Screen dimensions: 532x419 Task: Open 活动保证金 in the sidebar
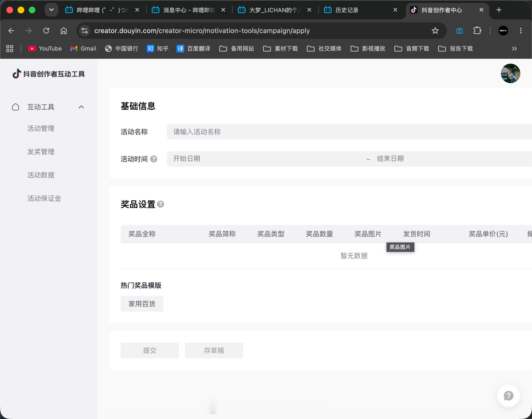pos(44,198)
